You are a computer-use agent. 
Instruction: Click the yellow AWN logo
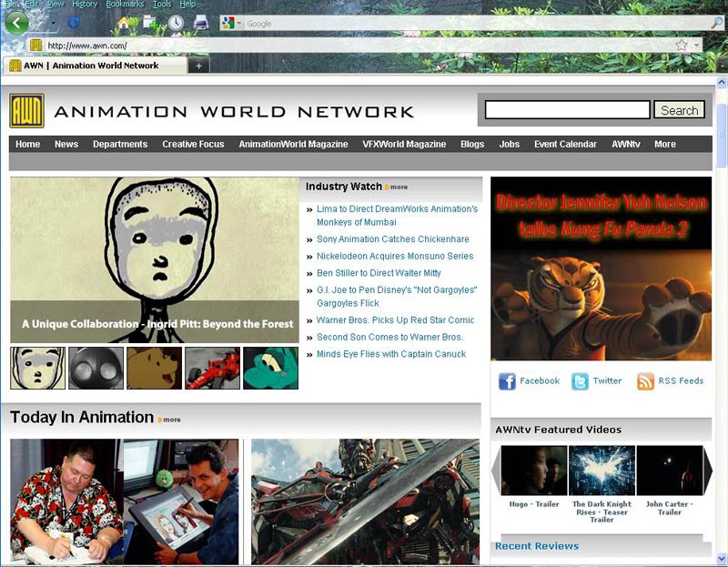click(27, 111)
